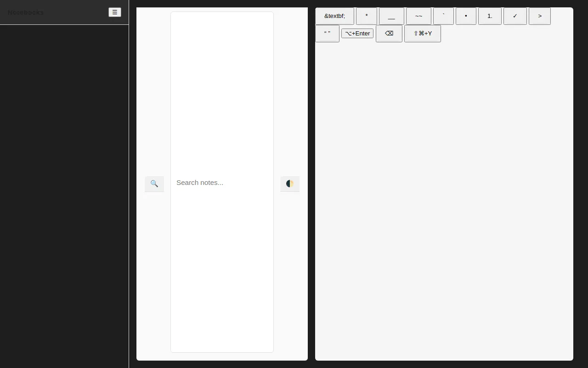Click the ⇧⌘+Y shortcut button
588x368 pixels.
[423, 34]
